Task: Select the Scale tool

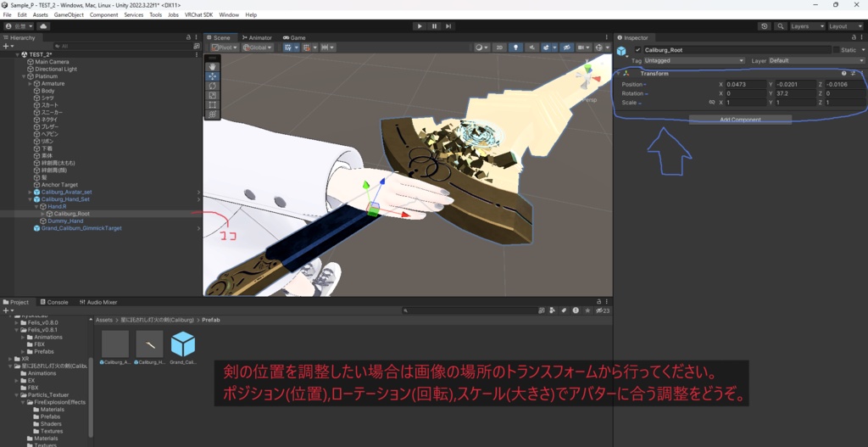Action: tap(213, 95)
